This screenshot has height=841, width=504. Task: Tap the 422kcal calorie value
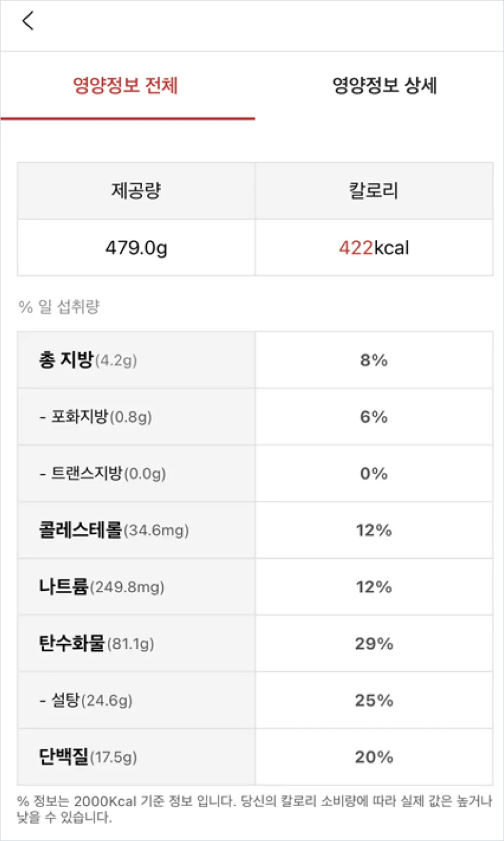point(374,248)
